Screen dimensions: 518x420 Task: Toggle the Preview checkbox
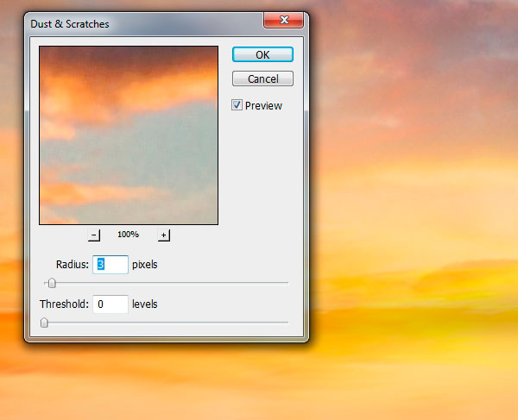tap(237, 105)
